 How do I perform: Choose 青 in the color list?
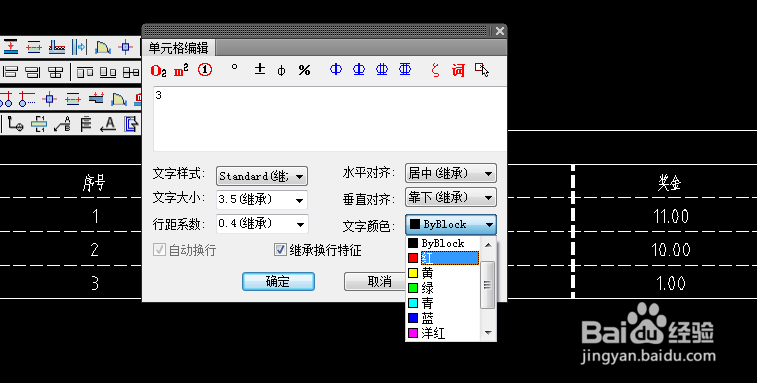click(x=443, y=303)
